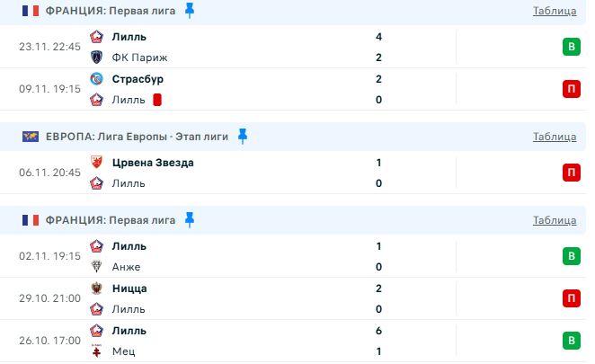Pin the second France Ligue 1 section

[189, 219]
